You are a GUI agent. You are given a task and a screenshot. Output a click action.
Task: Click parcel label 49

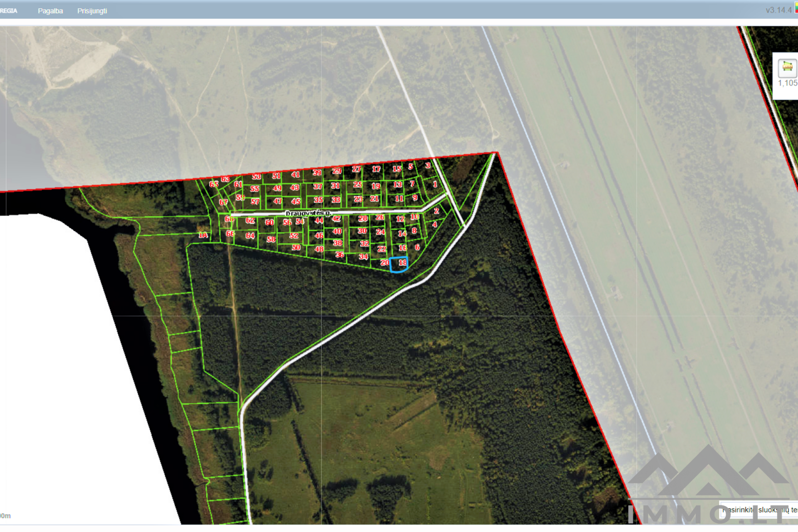(x=277, y=188)
